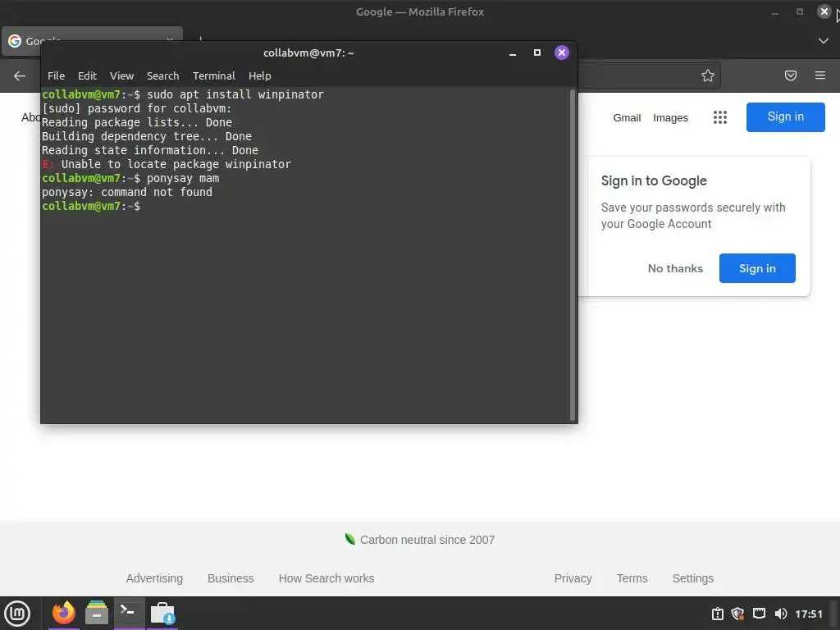This screenshot has height=630, width=840.
Task: Open the Terminal View menu
Action: coord(121,76)
